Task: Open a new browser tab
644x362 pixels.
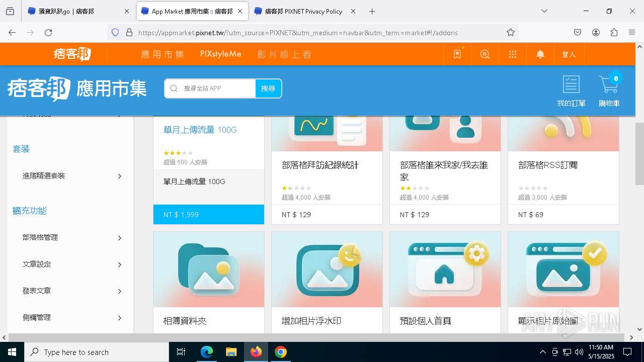Action: 372,11
